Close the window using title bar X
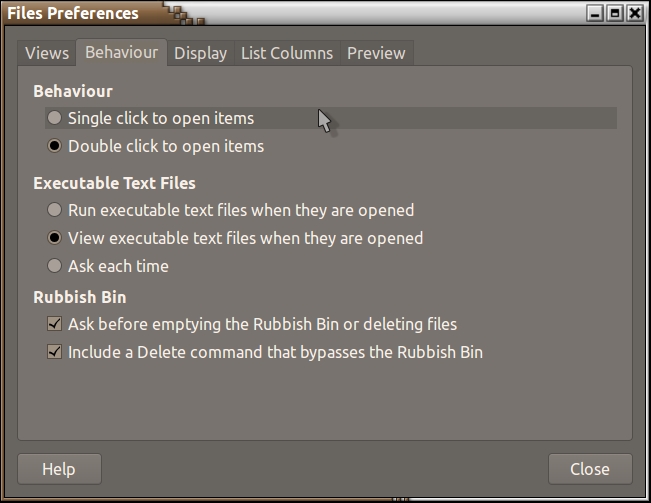This screenshot has width=651, height=503. (x=634, y=14)
